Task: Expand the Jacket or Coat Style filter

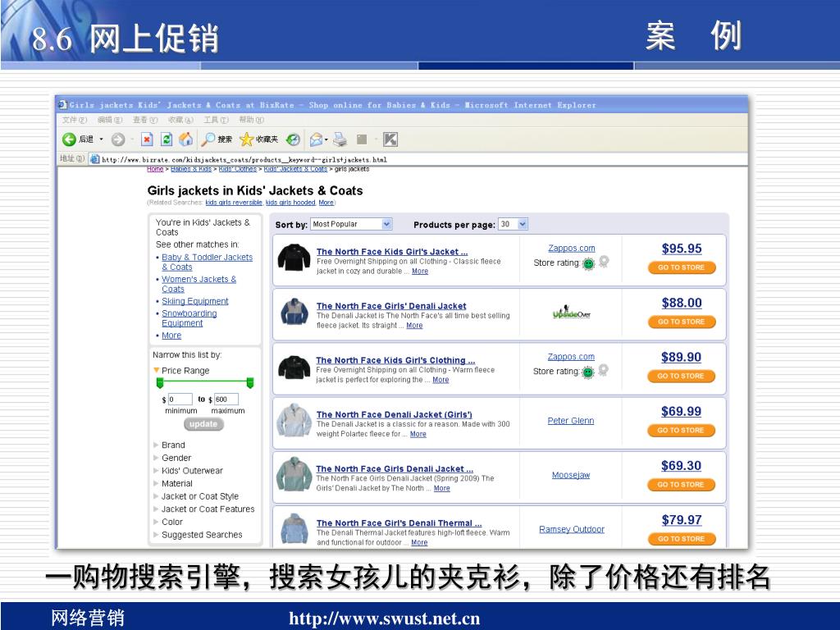Action: point(156,496)
